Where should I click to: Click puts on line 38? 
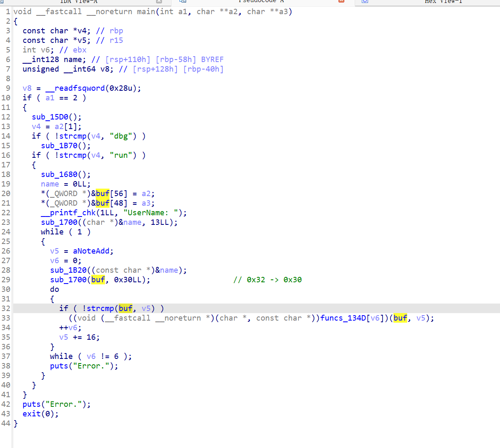click(59, 366)
